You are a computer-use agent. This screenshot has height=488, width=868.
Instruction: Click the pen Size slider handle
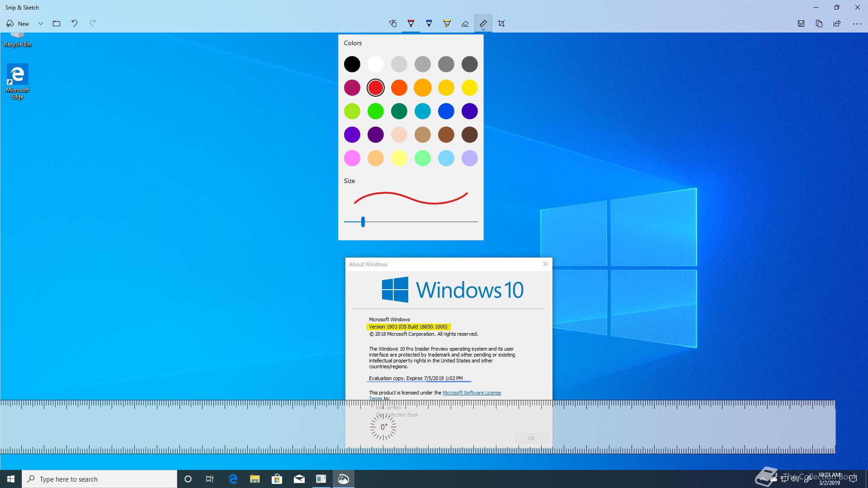click(x=363, y=222)
